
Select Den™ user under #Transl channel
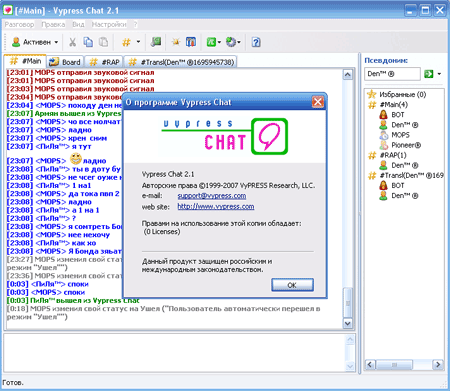398,196
